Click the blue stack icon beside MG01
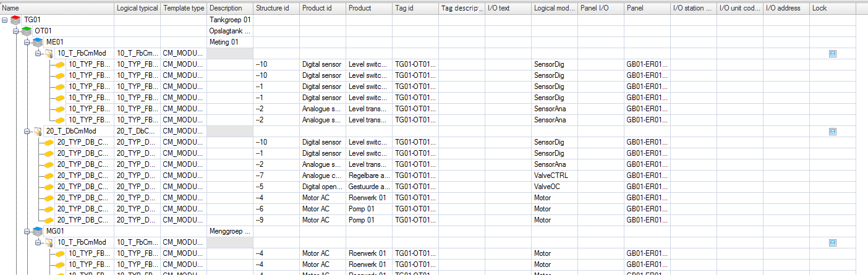Screen dimensions: 868x275 (x=38, y=231)
